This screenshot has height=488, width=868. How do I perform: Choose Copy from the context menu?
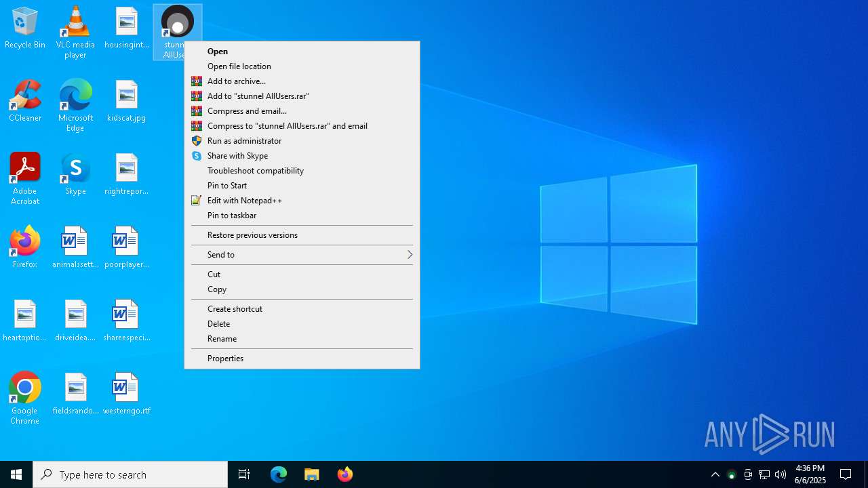(x=302, y=289)
